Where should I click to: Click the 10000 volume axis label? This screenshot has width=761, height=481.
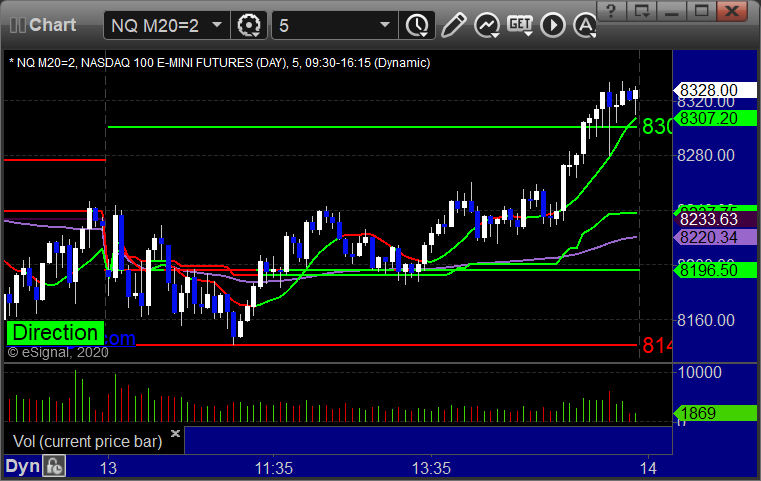(699, 372)
